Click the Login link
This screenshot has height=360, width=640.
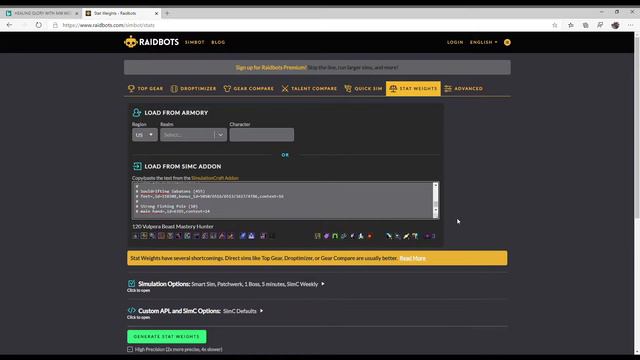(x=455, y=42)
